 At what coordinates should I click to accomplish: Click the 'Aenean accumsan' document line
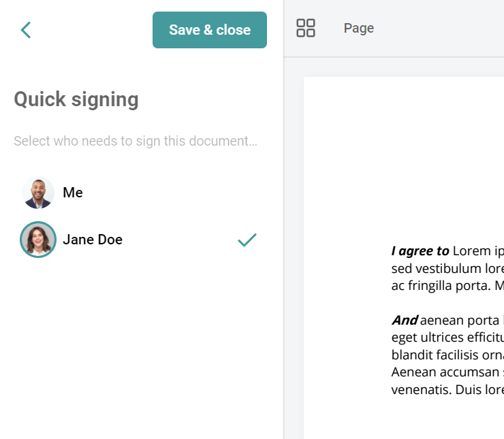click(x=447, y=372)
